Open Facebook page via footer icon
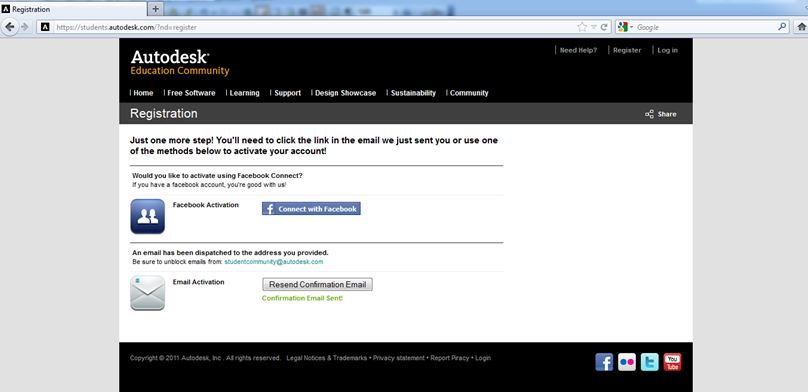The image size is (808, 392). 604,362
